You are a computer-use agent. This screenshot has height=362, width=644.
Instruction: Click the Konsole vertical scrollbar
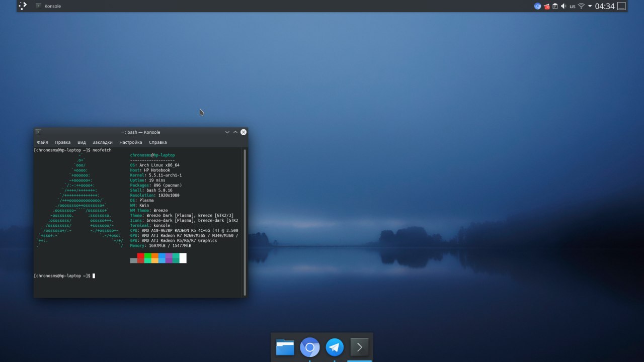pyautogui.click(x=245, y=222)
